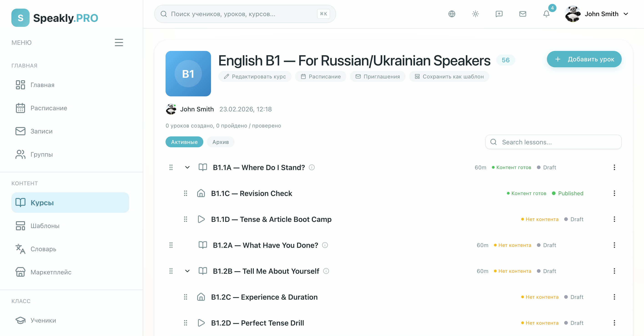Open lesson B1.1C — Revision Check
The image size is (644, 336).
(x=252, y=193)
